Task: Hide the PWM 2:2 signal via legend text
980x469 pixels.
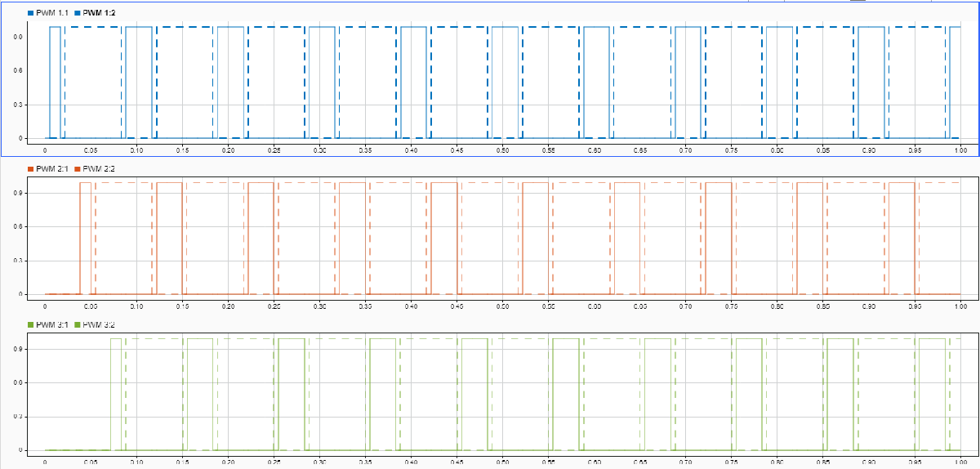Action: pos(100,168)
